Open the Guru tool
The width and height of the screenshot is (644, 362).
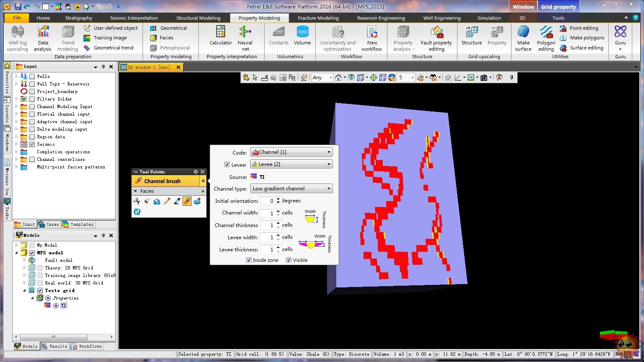coord(621,38)
